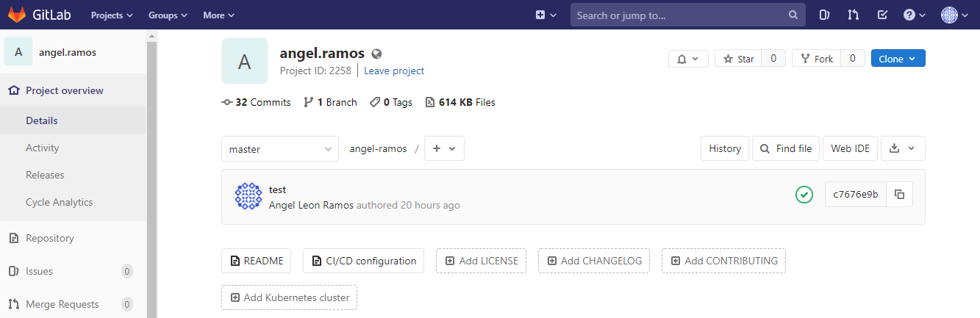Open the 32 Commits link

coord(256,102)
